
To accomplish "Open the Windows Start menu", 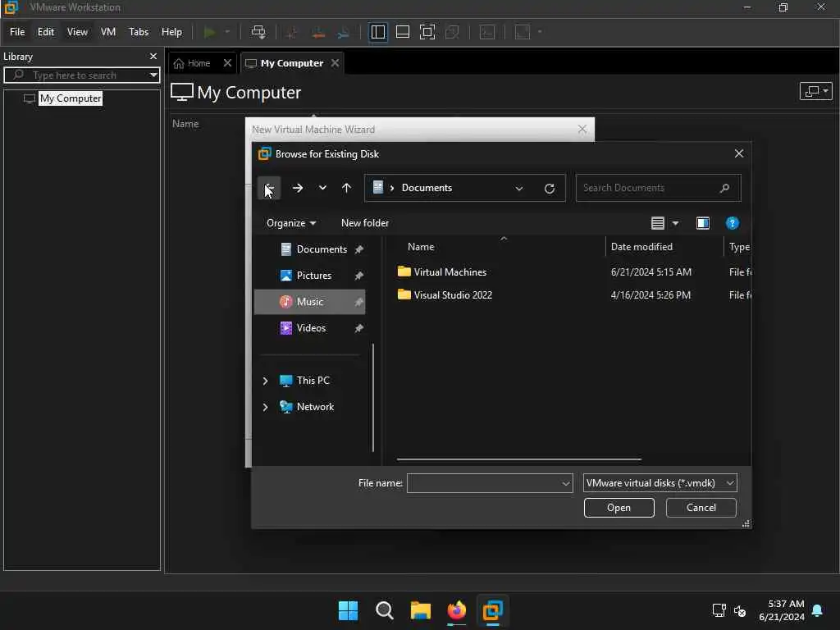I will [348, 610].
